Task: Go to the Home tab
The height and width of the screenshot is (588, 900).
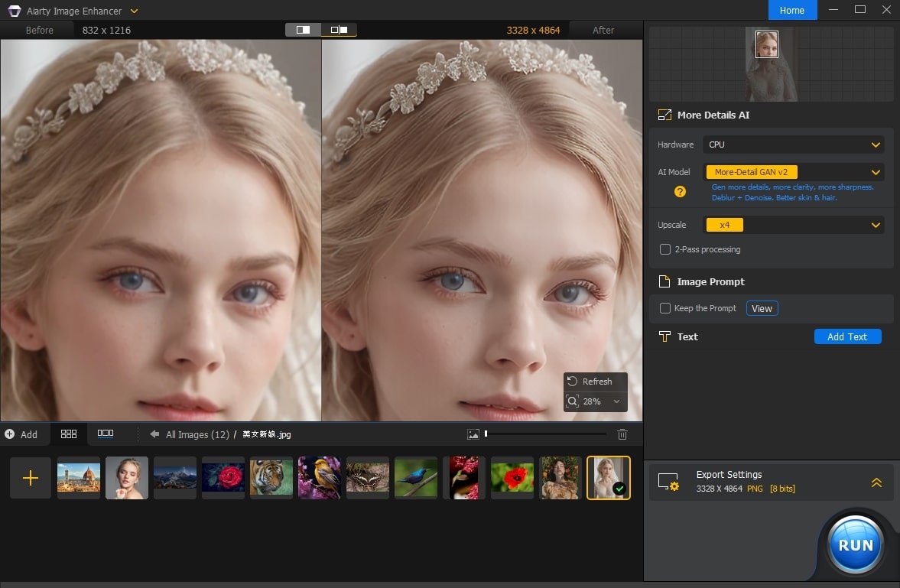Action: 792,11
